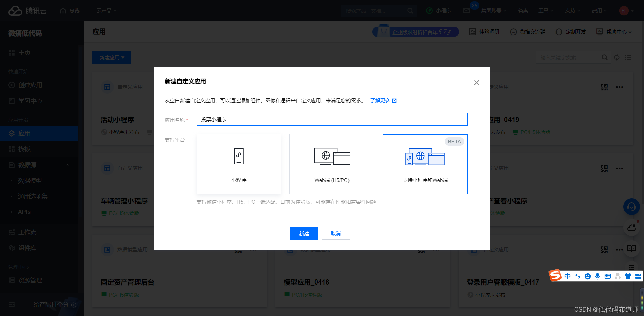
Task: Select 创建应用 in sidebar
Action: pyautogui.click(x=39, y=85)
